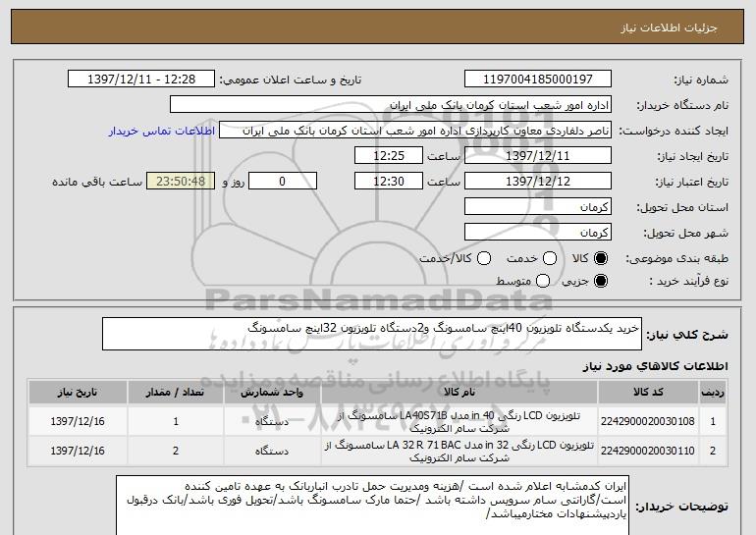Click the طبقه بندی موضوعی label
Viewport: 756px width, 535px height.
pyautogui.click(x=676, y=259)
